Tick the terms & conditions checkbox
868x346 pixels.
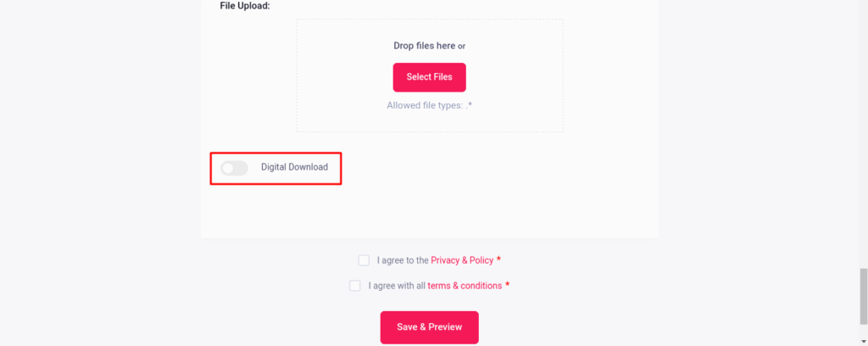355,286
